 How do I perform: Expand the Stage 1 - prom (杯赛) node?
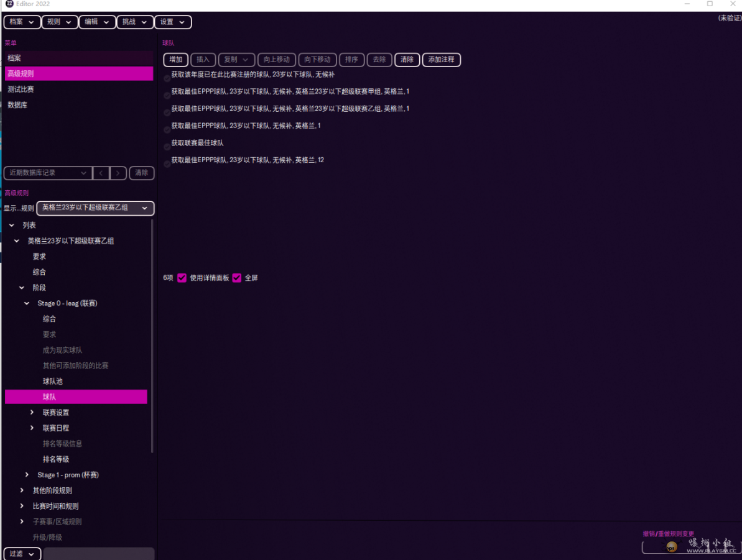27,475
